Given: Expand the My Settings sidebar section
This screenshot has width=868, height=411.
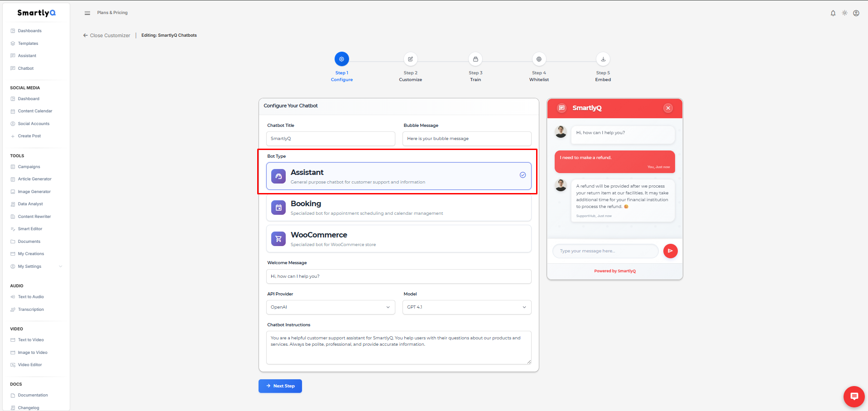Looking at the screenshot, I should (36, 266).
